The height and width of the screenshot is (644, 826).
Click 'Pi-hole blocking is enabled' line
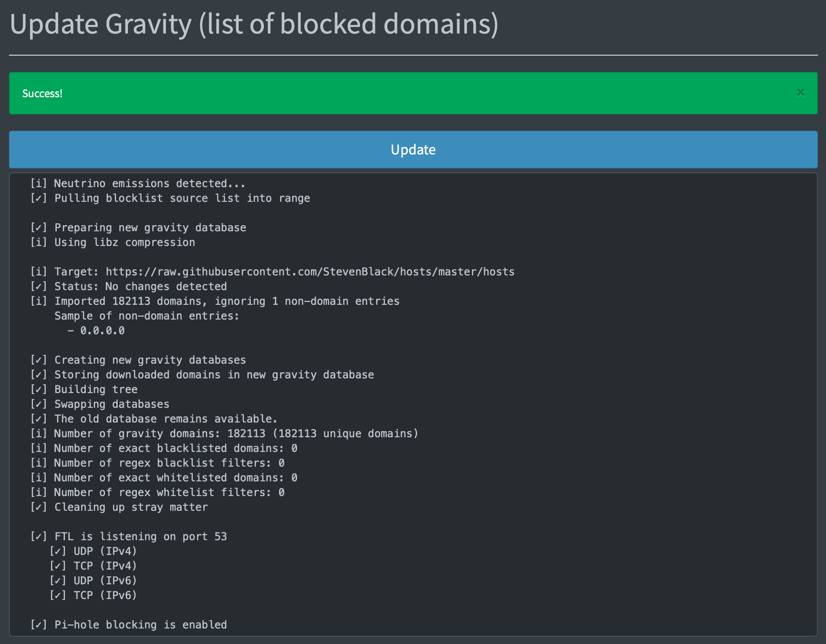click(128, 625)
